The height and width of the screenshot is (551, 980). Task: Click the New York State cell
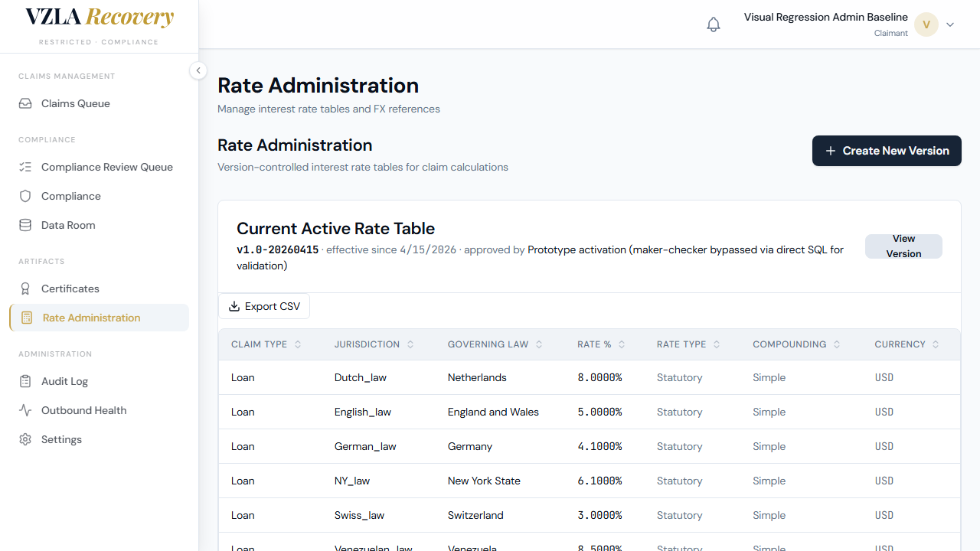[484, 481]
